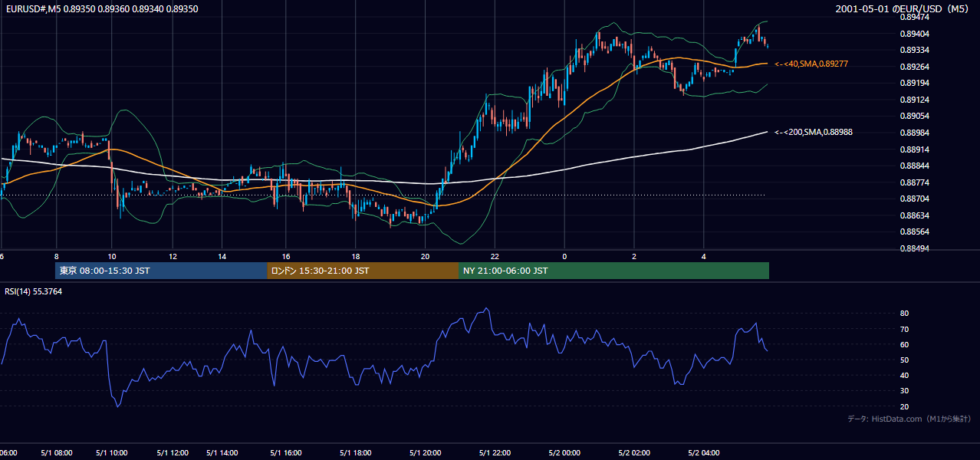Click hour label 22 under price chart
The image size is (980, 460).
click(x=495, y=256)
